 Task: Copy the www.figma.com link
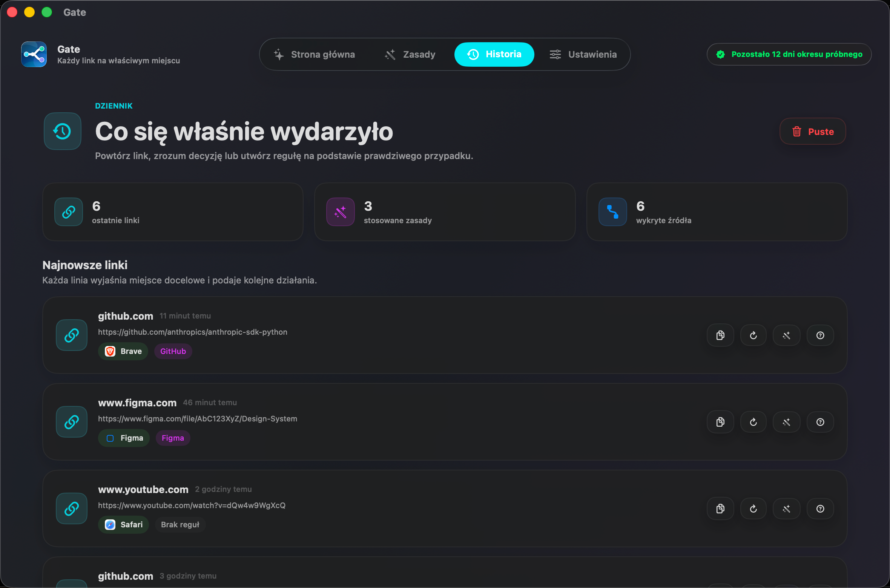pyautogui.click(x=720, y=422)
